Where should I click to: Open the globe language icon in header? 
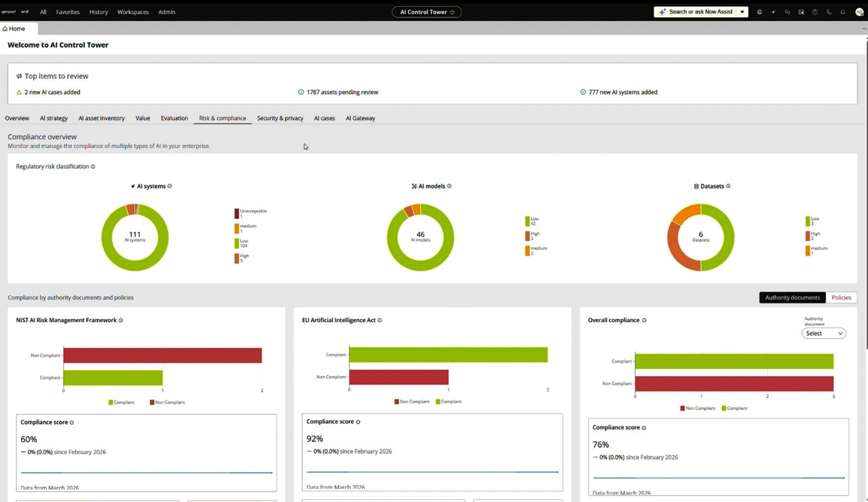(x=759, y=12)
